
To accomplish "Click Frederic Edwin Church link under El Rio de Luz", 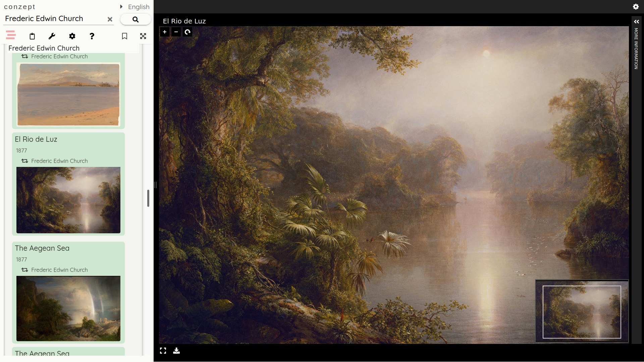I will point(59,161).
